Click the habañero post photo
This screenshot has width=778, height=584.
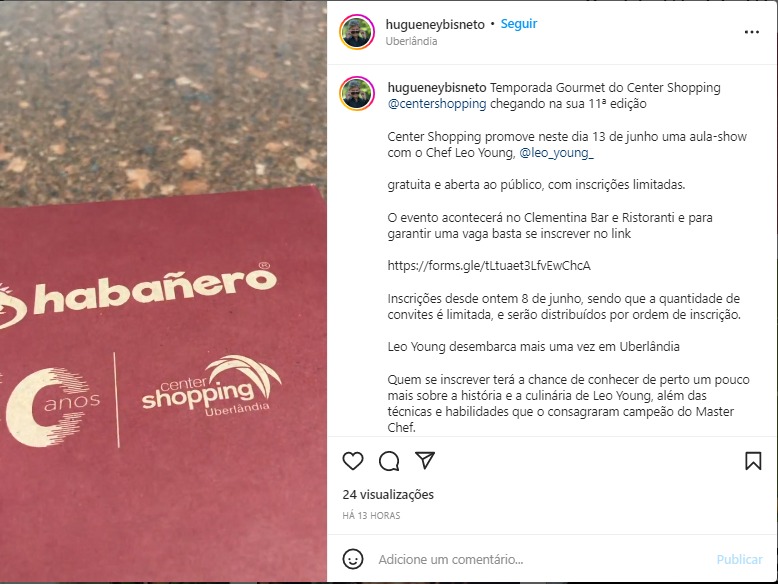pos(163,292)
